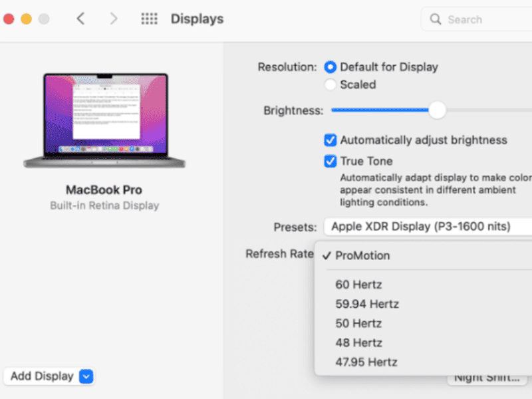Click the forward navigation arrow
The height and width of the screenshot is (399, 532).
(114, 19)
